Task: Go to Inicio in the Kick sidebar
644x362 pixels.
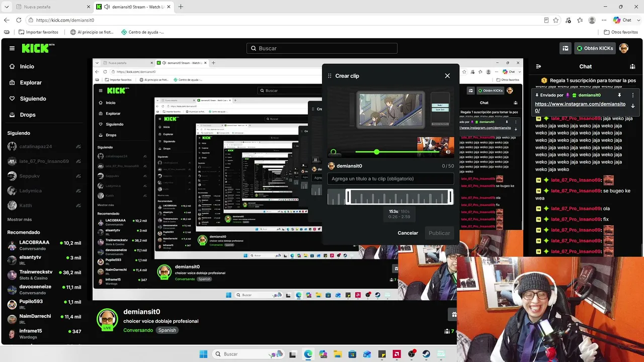Action: click(22, 66)
